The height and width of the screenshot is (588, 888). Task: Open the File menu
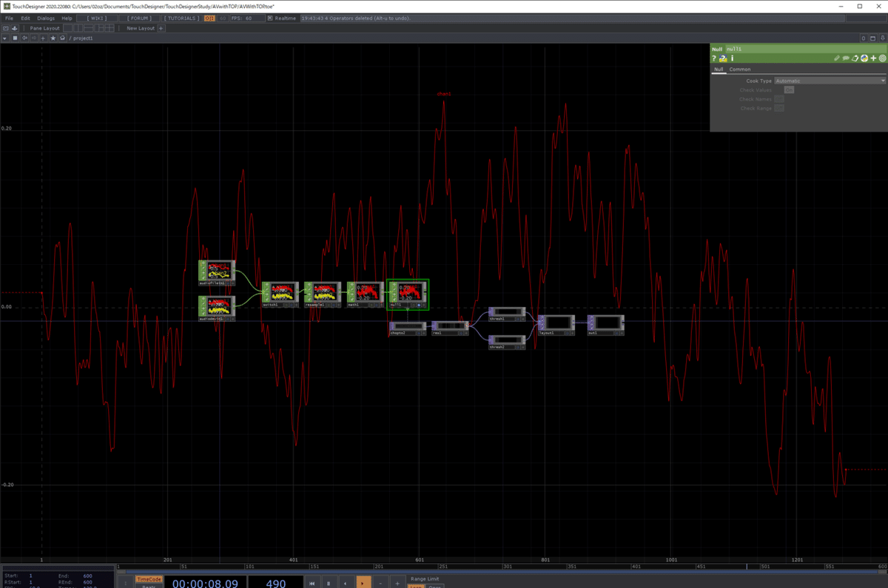point(9,18)
